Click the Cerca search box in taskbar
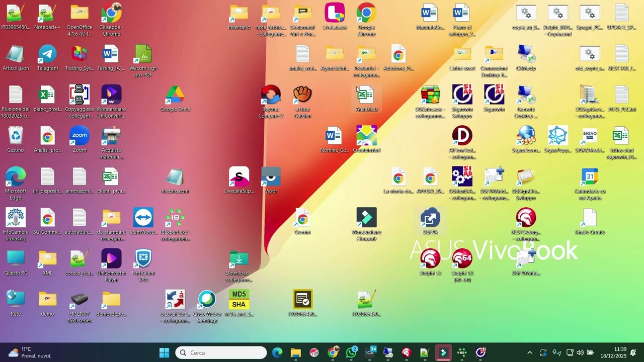 pos(221,352)
